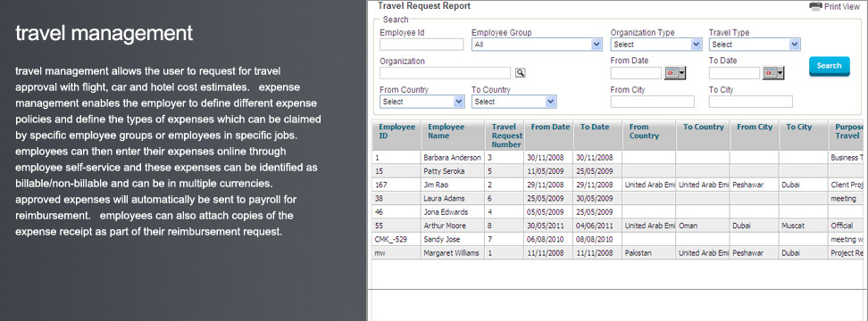Open the Organization lookup magnifier icon
Screen dimensions: 868x321
[521, 72]
